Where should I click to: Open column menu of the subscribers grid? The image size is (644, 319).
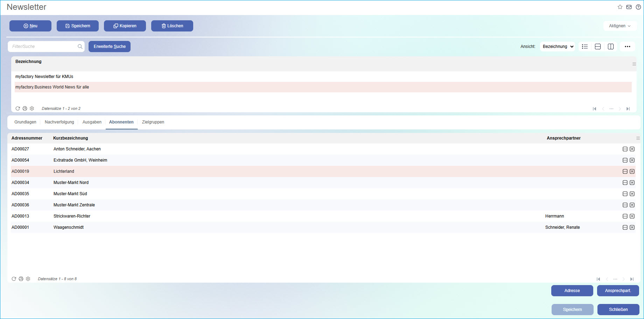point(638,138)
